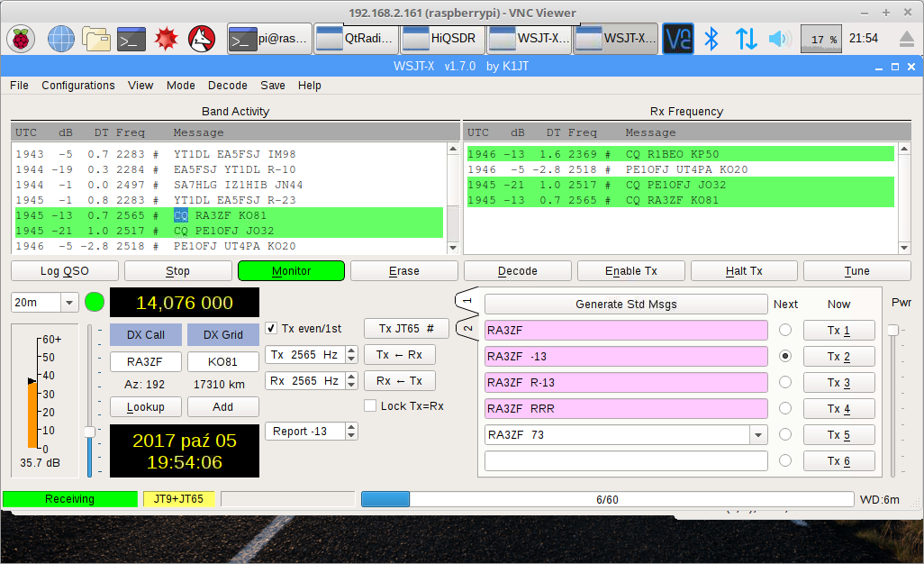Select the Next radio button for Tx 3

coord(785,382)
